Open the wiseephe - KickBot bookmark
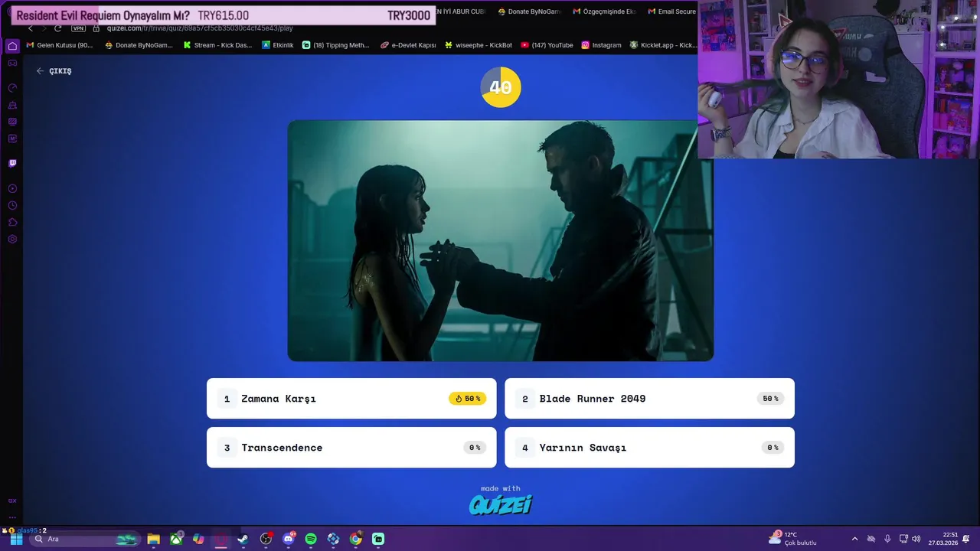The width and height of the screenshot is (980, 551). (x=478, y=45)
